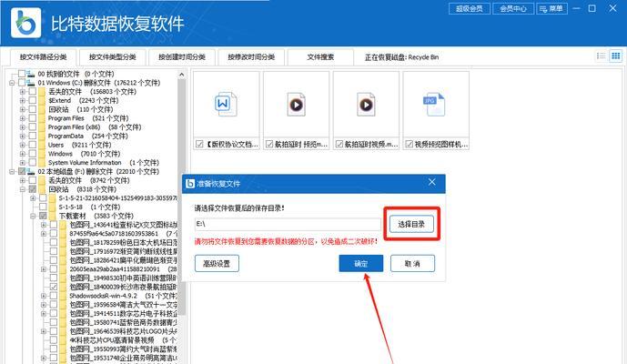Open the Word document file thumbnail
Screen dimensions: 627x364
pos(226,105)
